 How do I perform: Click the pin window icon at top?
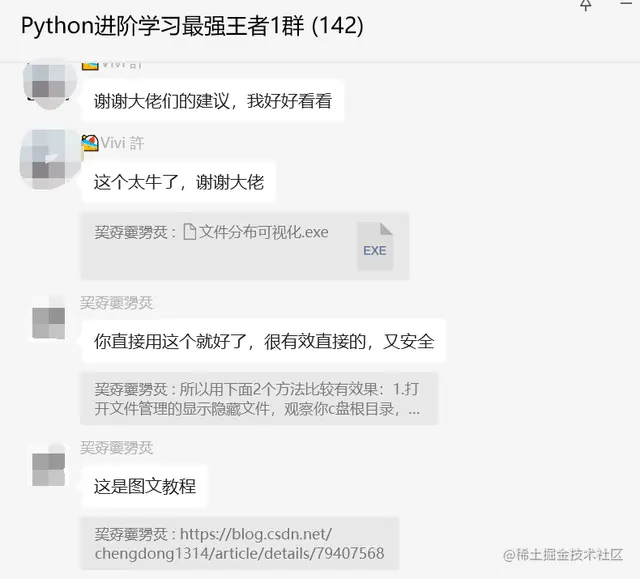click(x=586, y=5)
